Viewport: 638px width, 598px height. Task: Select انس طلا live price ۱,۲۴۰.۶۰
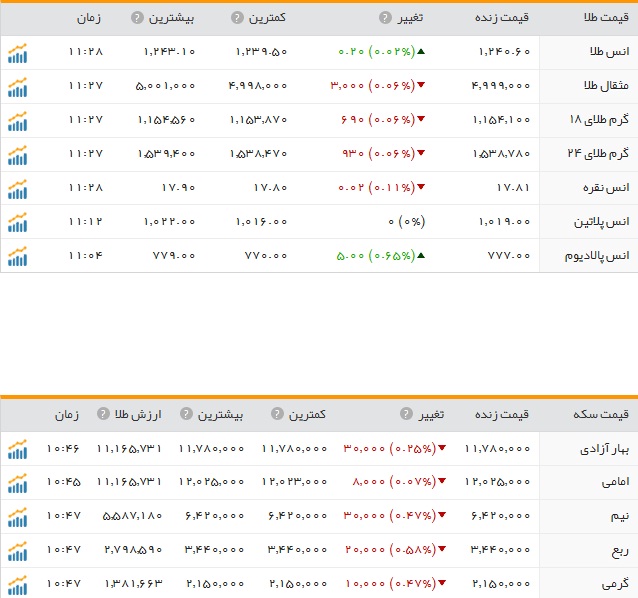coord(504,52)
